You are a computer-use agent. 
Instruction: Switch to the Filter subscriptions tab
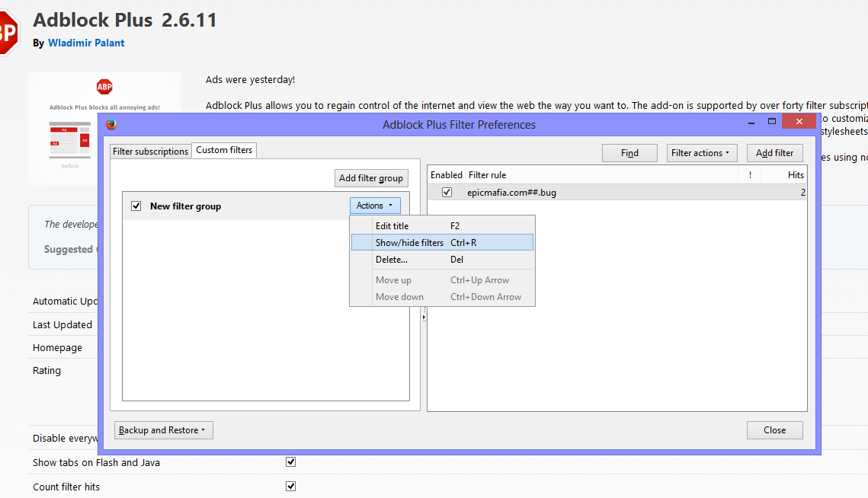(151, 151)
